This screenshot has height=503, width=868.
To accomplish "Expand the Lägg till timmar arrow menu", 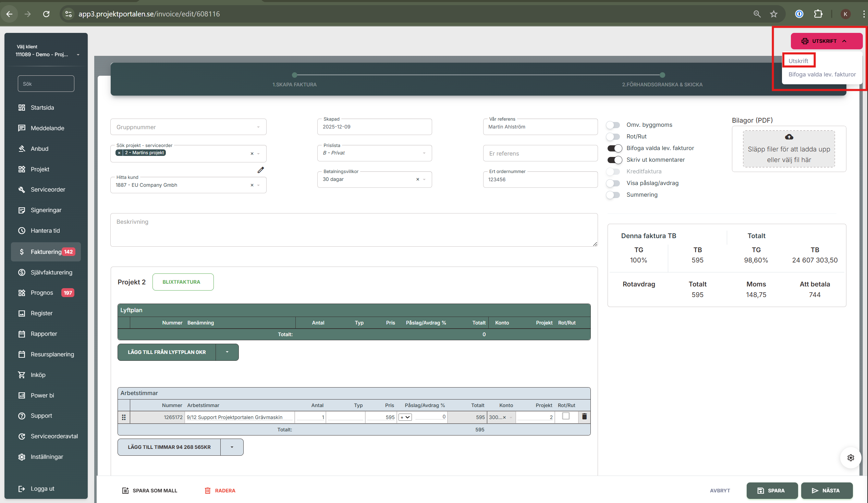I will pyautogui.click(x=232, y=447).
